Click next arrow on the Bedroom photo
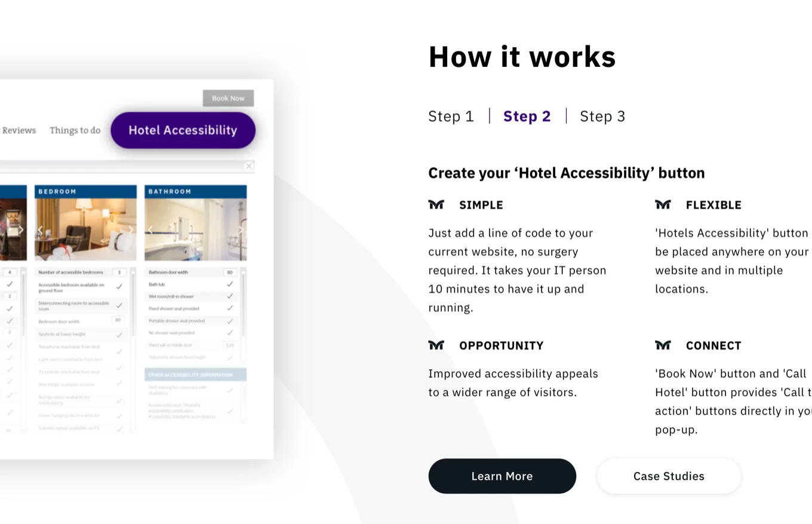Screen dimensions: 812x524 [x=131, y=229]
